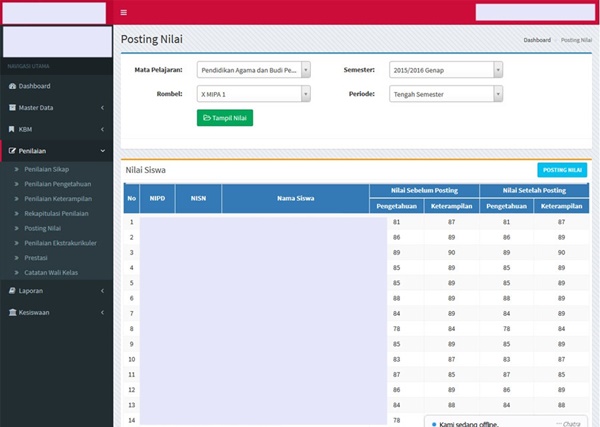Click the Nilai Siswa panel title
This screenshot has height=427, width=600.
click(145, 170)
